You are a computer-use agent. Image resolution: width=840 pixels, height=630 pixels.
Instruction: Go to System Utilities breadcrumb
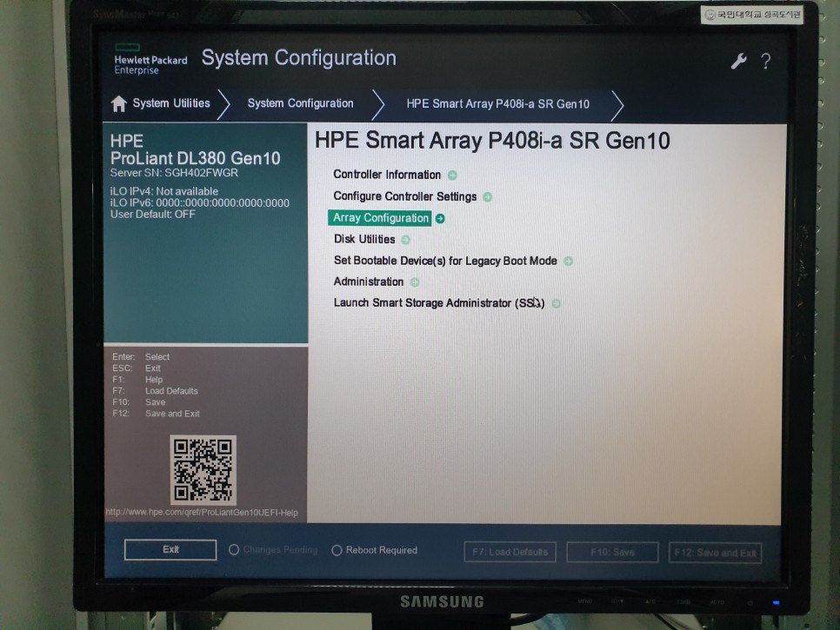(x=171, y=103)
